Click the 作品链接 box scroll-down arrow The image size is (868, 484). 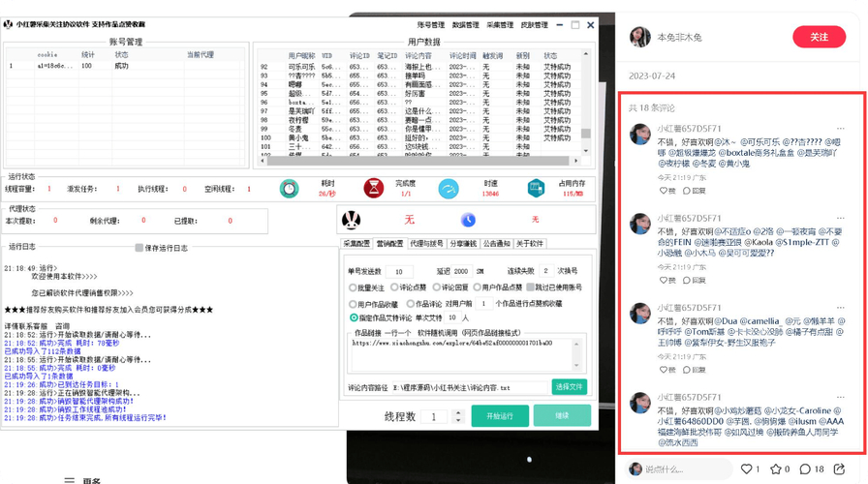576,365
